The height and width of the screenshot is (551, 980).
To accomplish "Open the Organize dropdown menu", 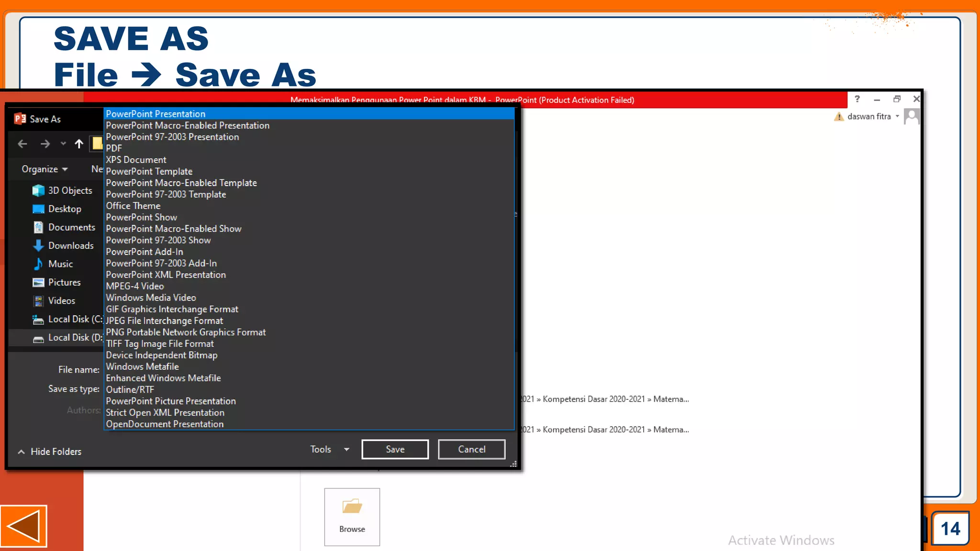I will pyautogui.click(x=45, y=169).
